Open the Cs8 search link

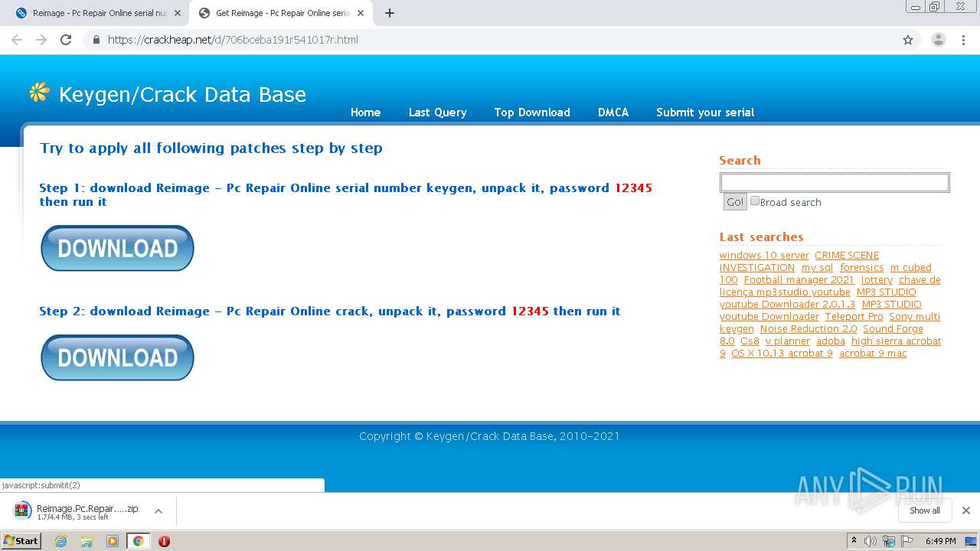coord(750,341)
